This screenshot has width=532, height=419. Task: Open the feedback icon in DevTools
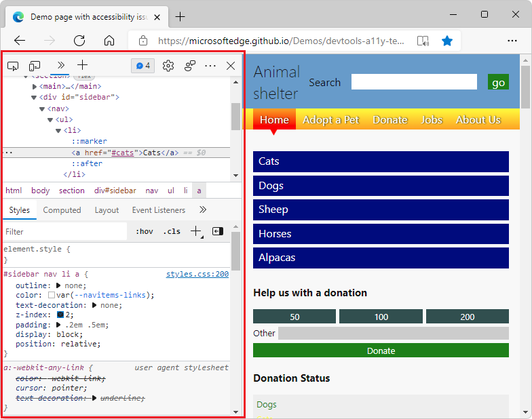[190, 66]
